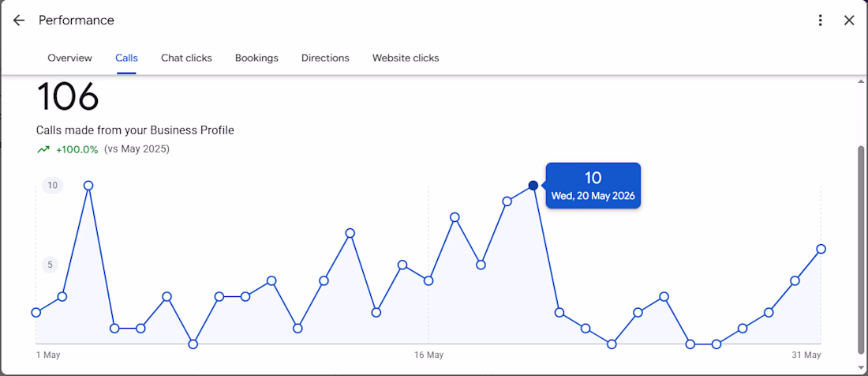Image resolution: width=868 pixels, height=376 pixels.
Task: Open the Directions tab
Action: pyautogui.click(x=325, y=58)
